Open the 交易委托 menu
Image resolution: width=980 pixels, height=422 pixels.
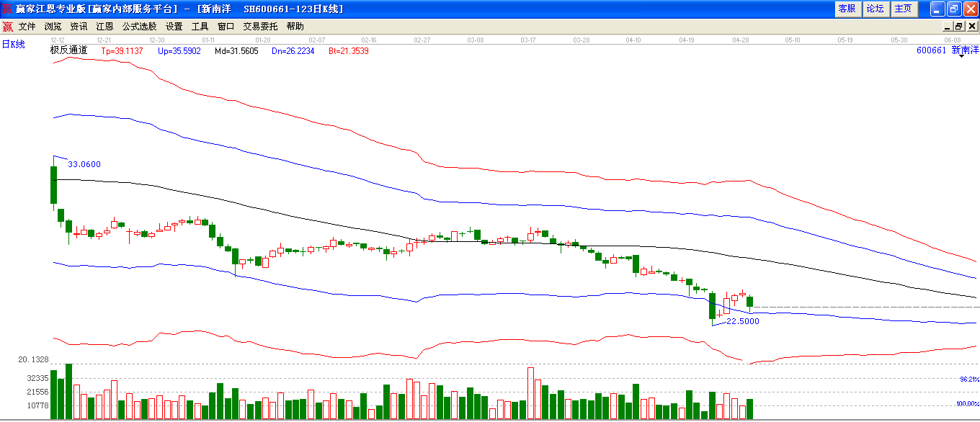pyautogui.click(x=260, y=26)
